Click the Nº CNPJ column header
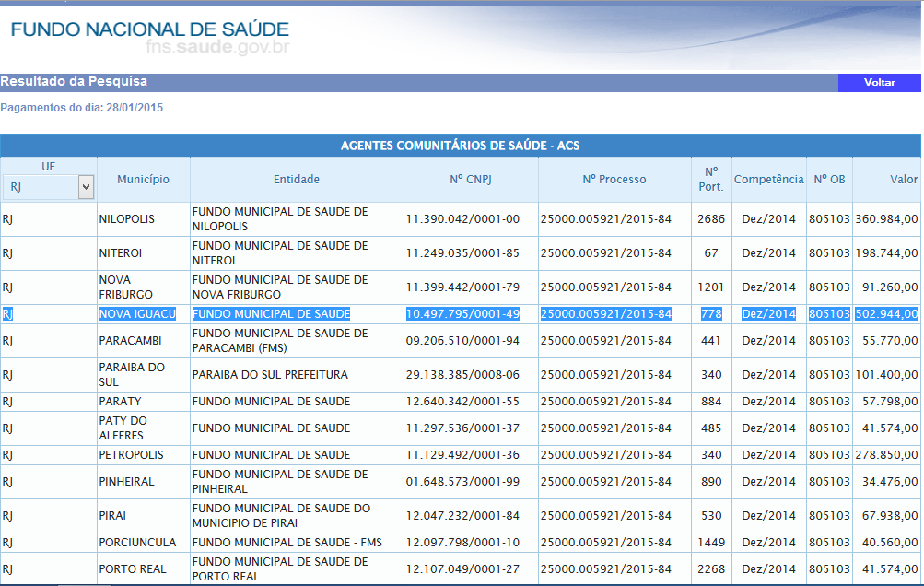 [470, 180]
